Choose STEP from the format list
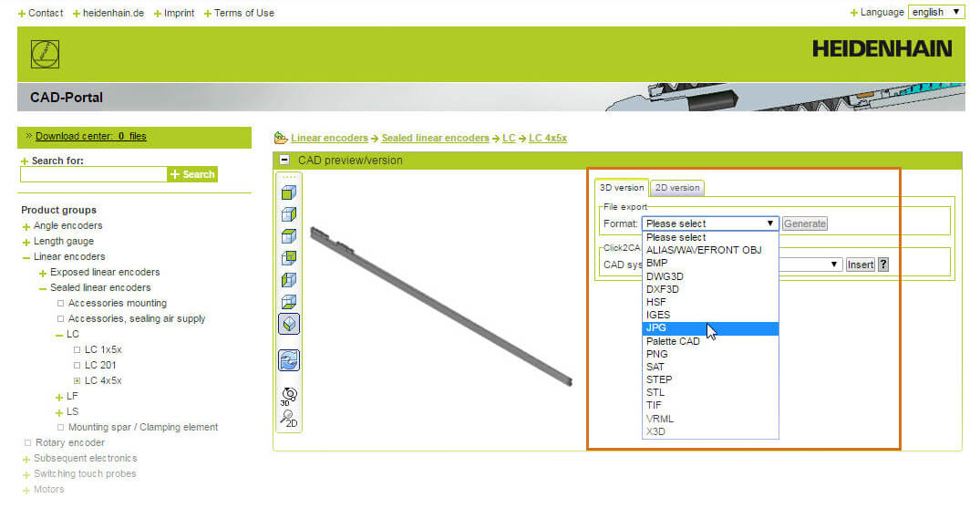 tap(710, 379)
